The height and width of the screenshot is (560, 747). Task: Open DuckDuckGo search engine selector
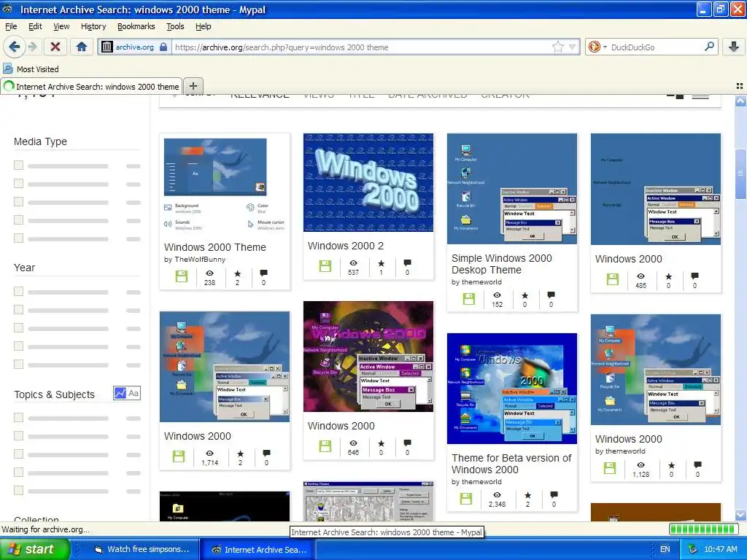(597, 47)
